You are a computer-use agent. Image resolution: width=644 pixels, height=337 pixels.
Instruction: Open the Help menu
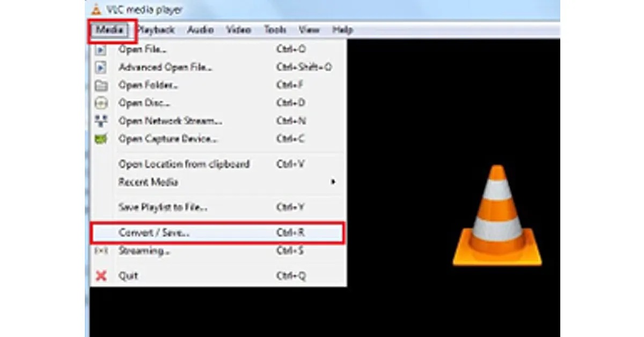(x=342, y=30)
